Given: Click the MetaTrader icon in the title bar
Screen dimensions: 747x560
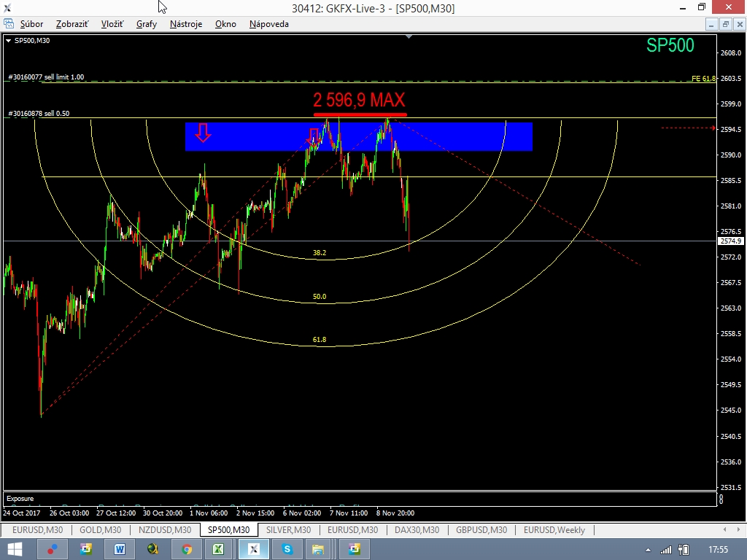Looking at the screenshot, I should click(7, 7).
